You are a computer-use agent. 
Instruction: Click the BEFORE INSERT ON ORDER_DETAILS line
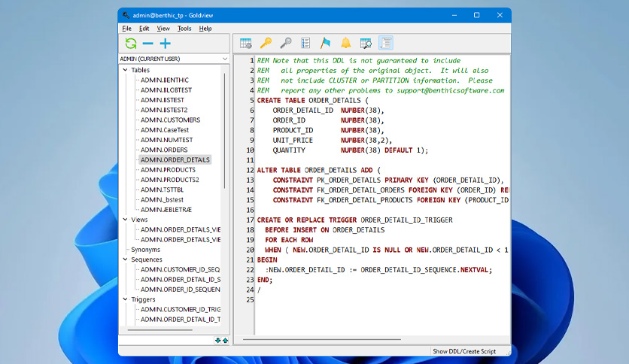[x=324, y=230]
